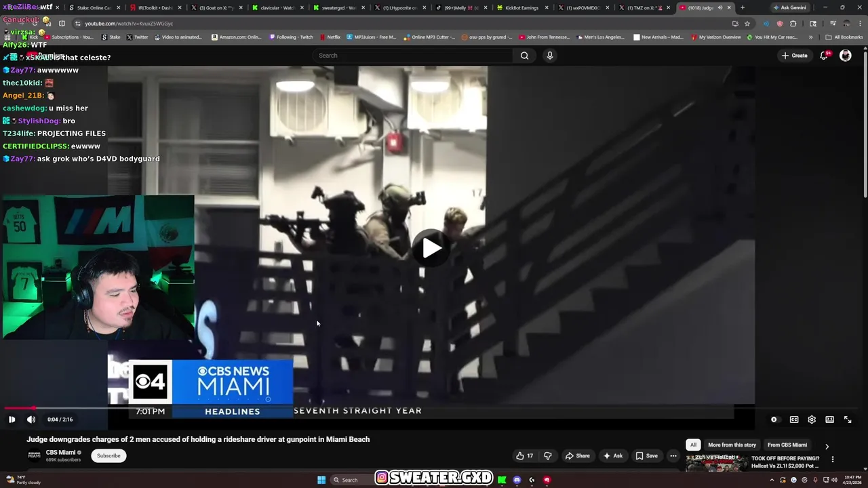
Task: Open more actions ellipsis under video
Action: (x=673, y=455)
